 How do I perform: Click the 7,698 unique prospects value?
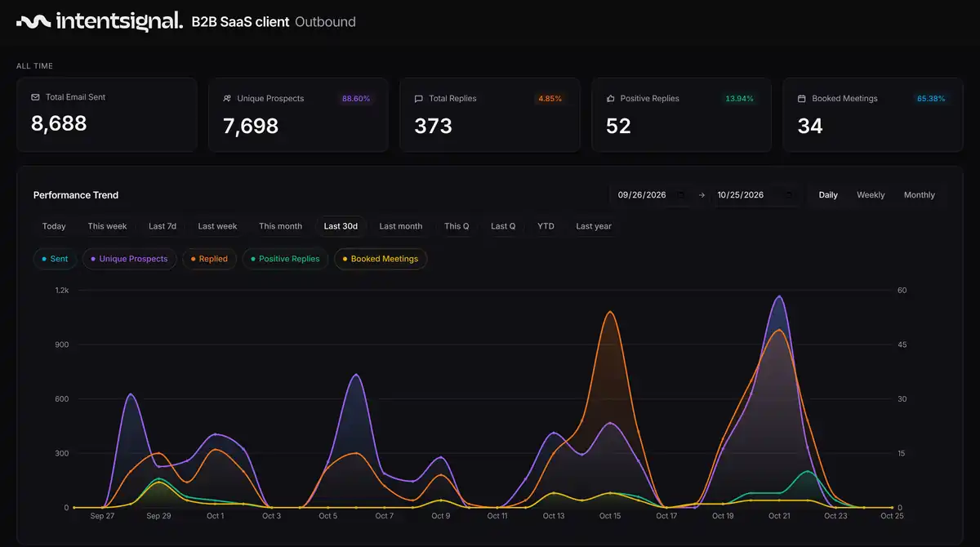[x=251, y=126]
